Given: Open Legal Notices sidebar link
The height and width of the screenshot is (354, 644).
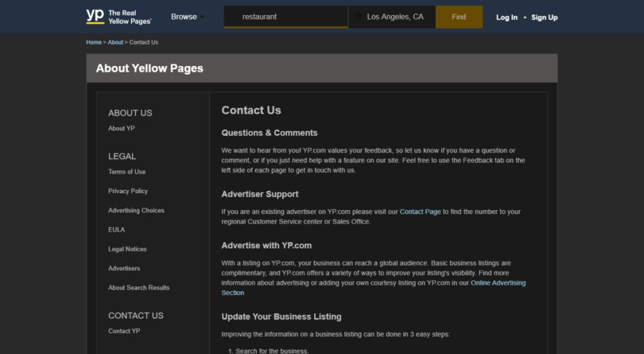Looking at the screenshot, I should (127, 249).
